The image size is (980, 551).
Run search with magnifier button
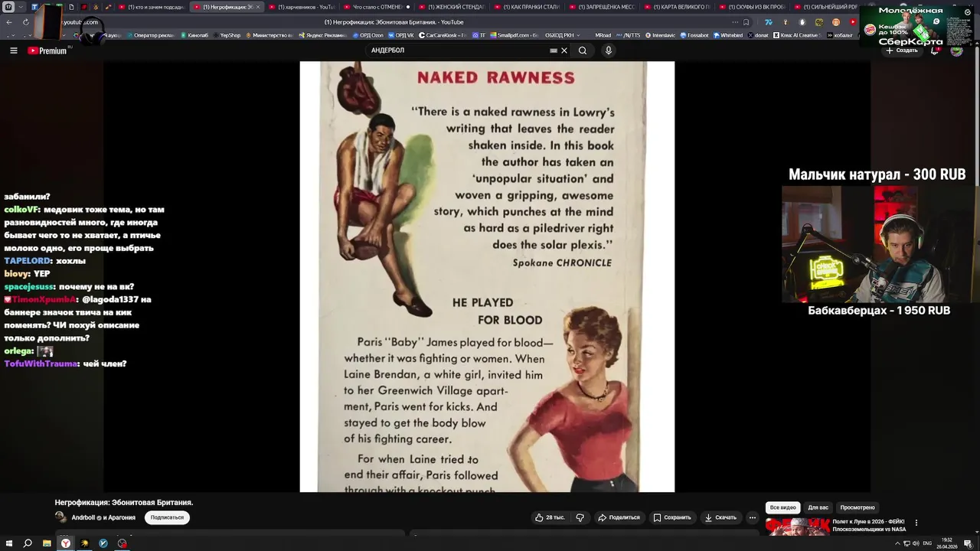583,51
